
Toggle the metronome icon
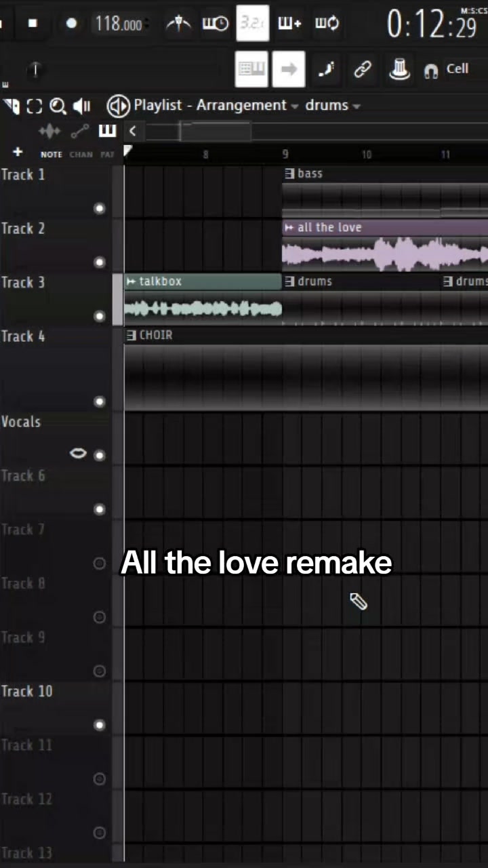178,23
